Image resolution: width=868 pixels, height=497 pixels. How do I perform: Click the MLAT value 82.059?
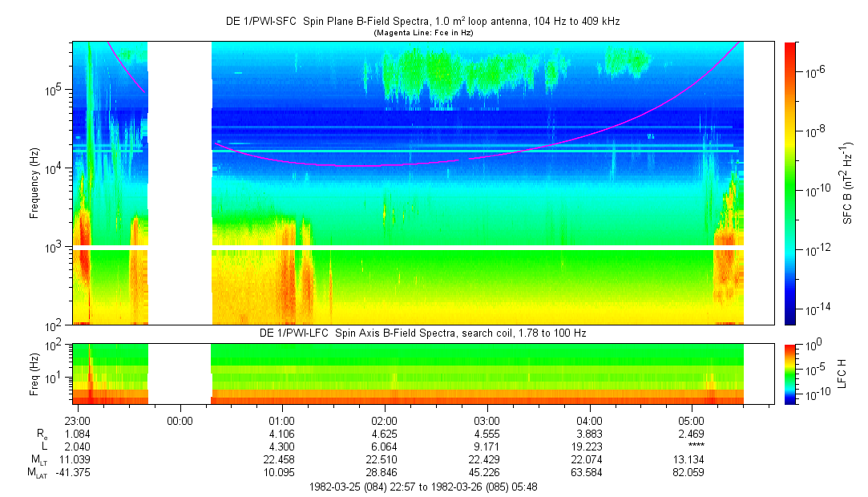click(692, 472)
